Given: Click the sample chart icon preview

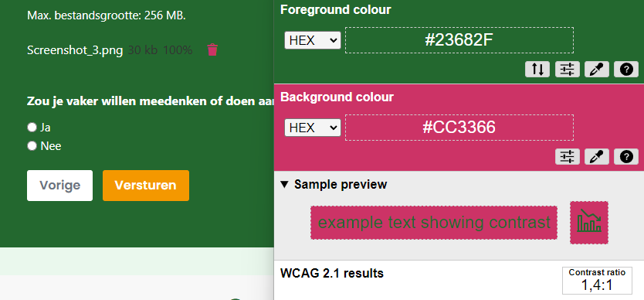Looking at the screenshot, I should click(589, 223).
